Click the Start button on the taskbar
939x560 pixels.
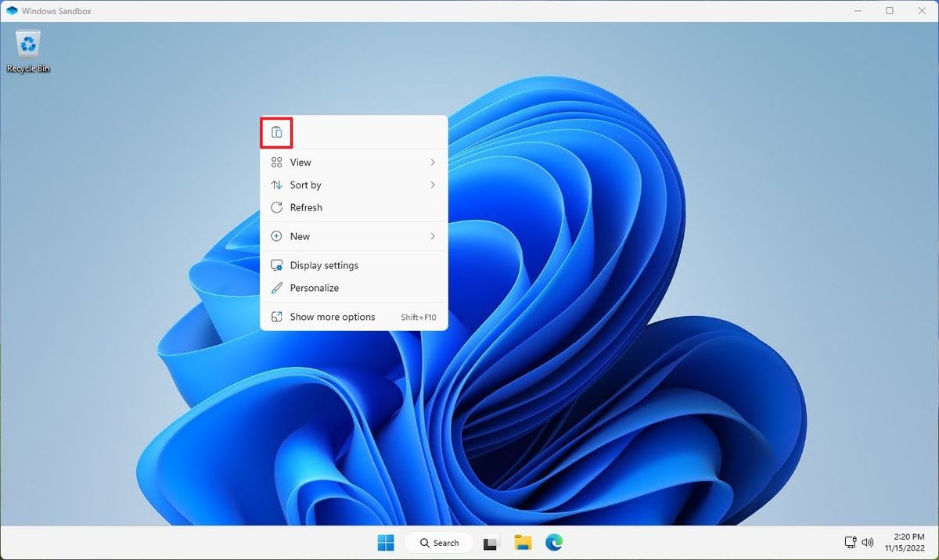click(x=385, y=542)
